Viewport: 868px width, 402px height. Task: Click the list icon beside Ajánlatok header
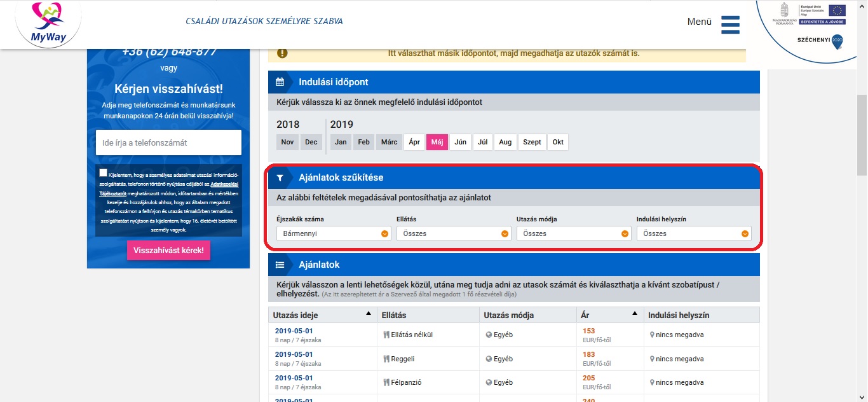(280, 265)
